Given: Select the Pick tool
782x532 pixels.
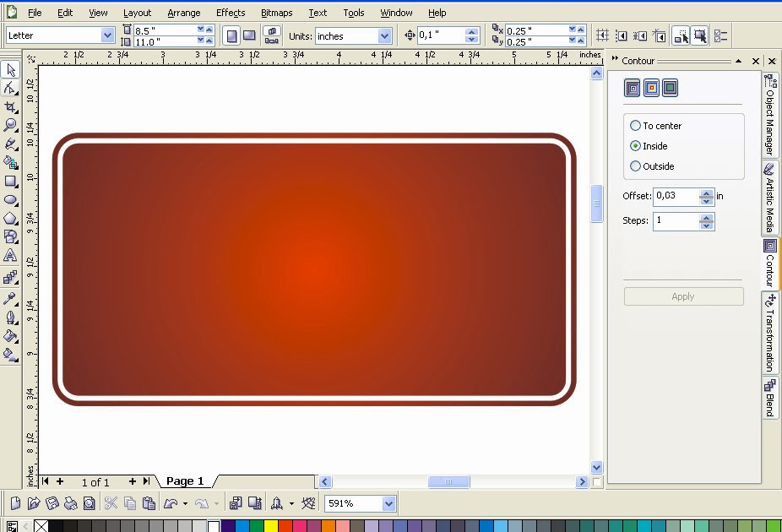Looking at the screenshot, I should click(11, 70).
